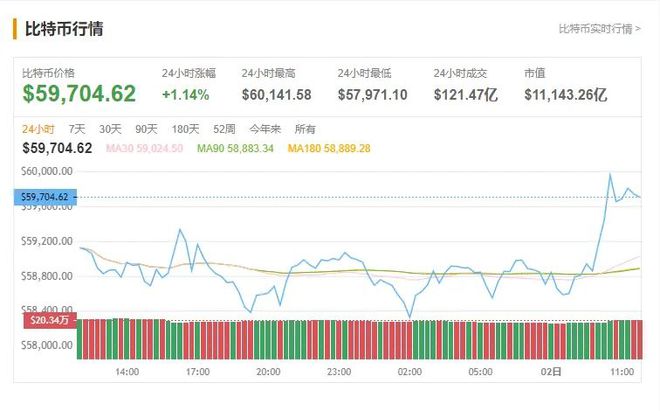Switch to the 7天 range tab
Viewport: 660px width, 411px height.
click(77, 129)
